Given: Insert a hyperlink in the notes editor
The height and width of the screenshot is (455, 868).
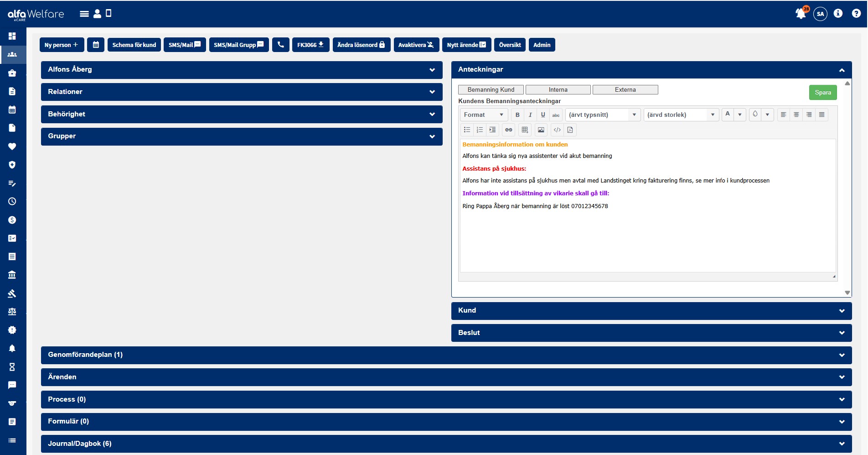Looking at the screenshot, I should point(508,130).
